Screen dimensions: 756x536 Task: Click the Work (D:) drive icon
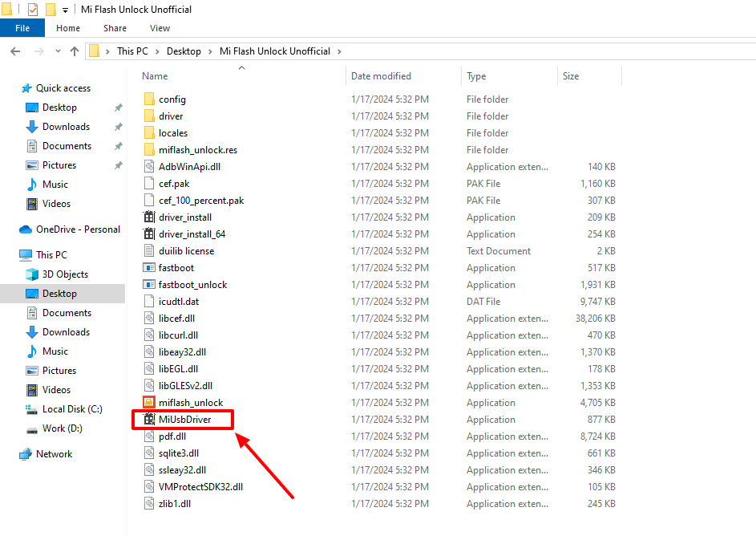pos(32,429)
